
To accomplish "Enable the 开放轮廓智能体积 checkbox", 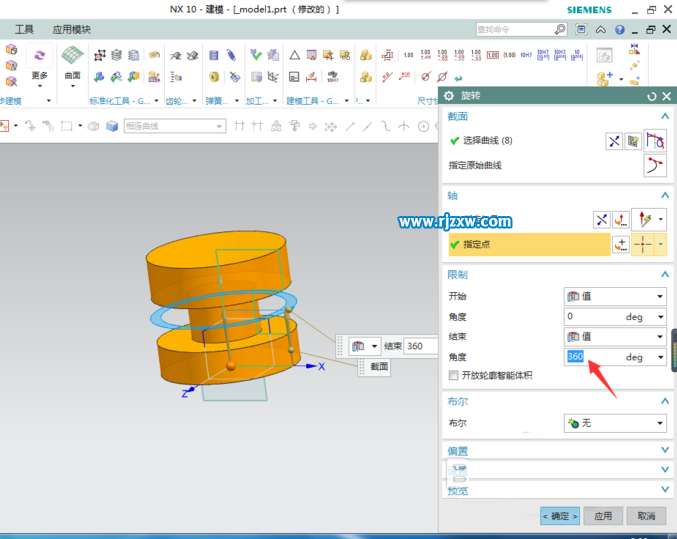I will pyautogui.click(x=454, y=375).
